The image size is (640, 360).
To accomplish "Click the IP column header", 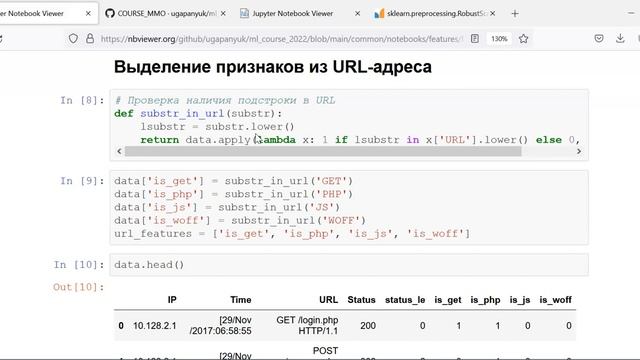I will 172,300.
